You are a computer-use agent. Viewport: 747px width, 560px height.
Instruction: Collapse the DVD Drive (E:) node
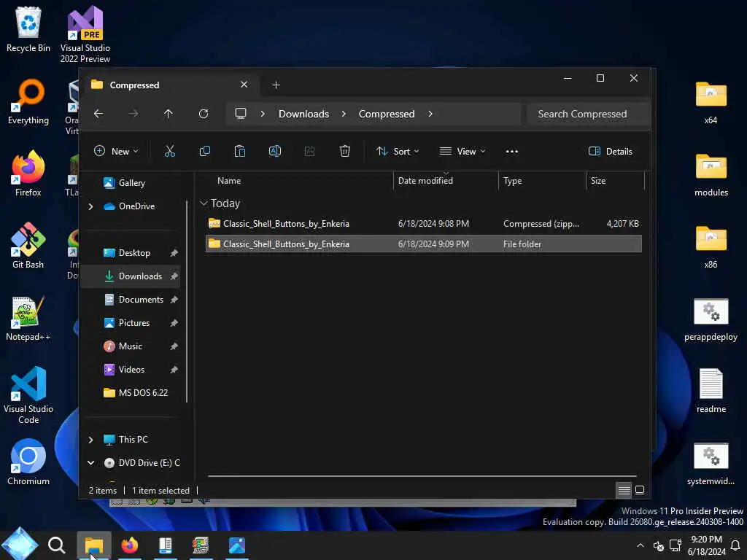coord(90,463)
